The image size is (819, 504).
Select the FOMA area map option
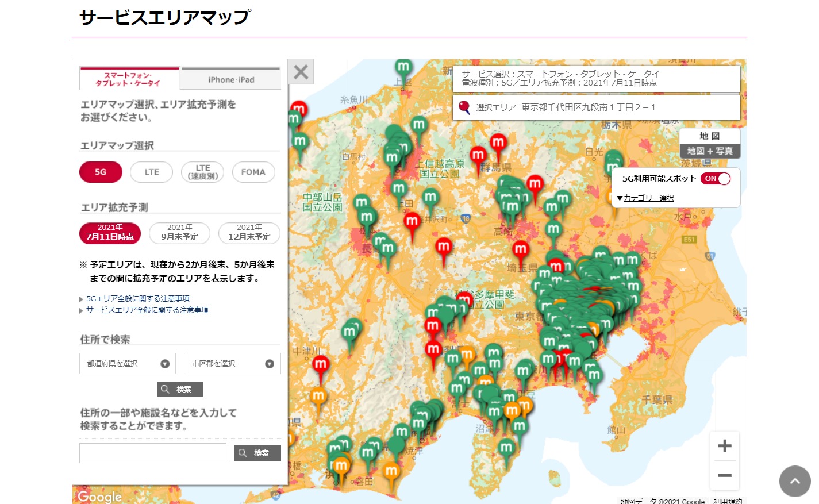[253, 172]
